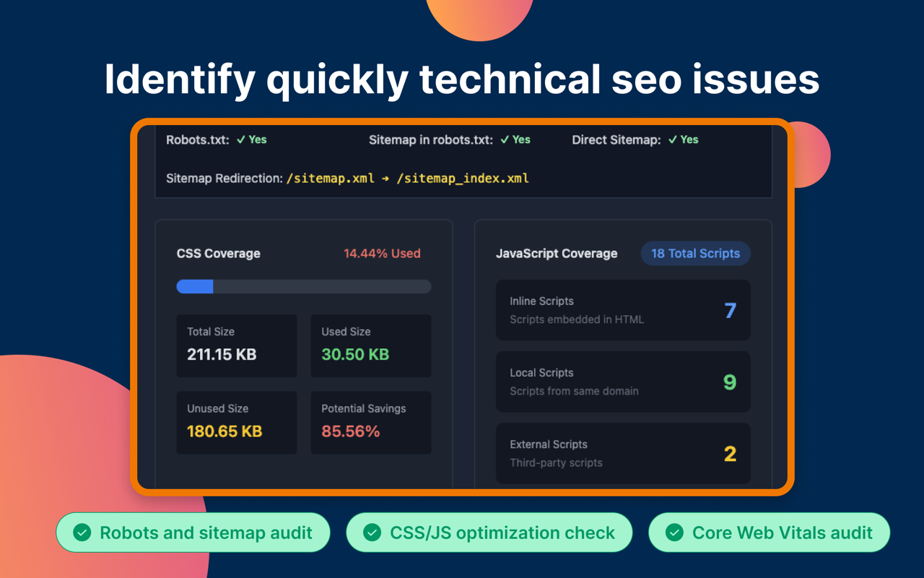Click the JavaScript Coverage heading

click(557, 254)
